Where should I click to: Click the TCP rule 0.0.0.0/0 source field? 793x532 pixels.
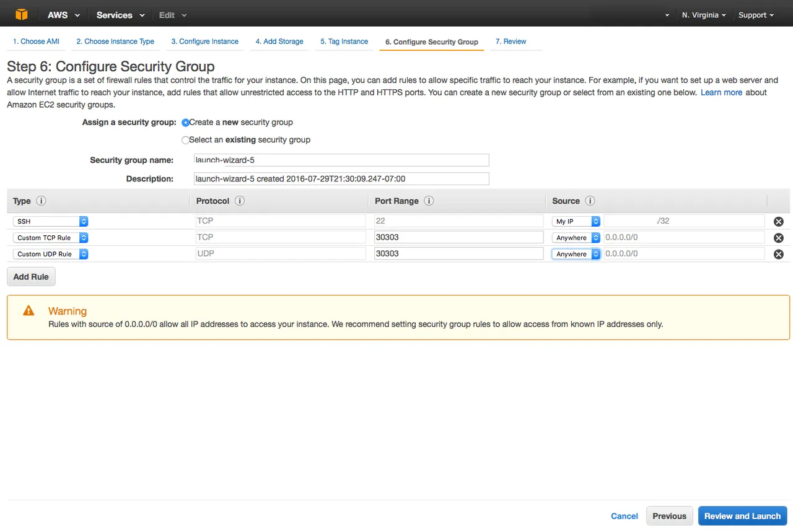684,237
